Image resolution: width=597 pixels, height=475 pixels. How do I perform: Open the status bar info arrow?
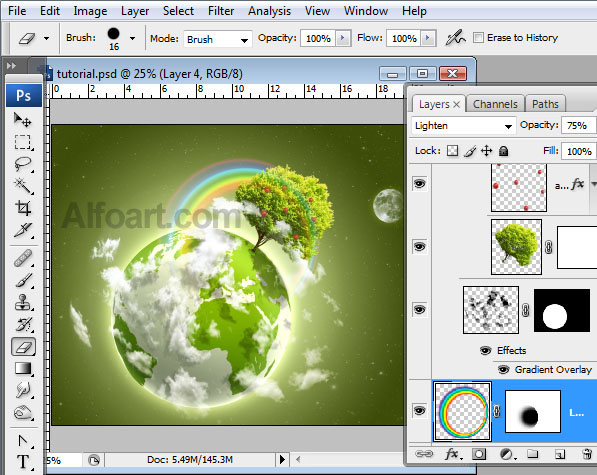tap(282, 459)
